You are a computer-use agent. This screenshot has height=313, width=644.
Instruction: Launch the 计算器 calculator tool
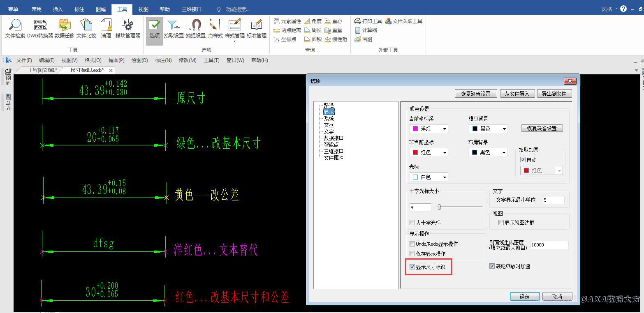pyautogui.click(x=366, y=30)
